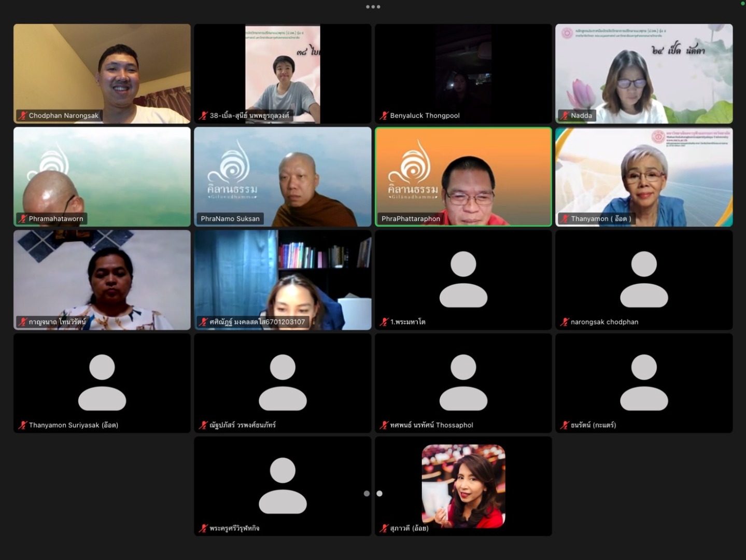Select the PhraNamo Suksan video tile
Screen dimensions: 746x560
283,176
